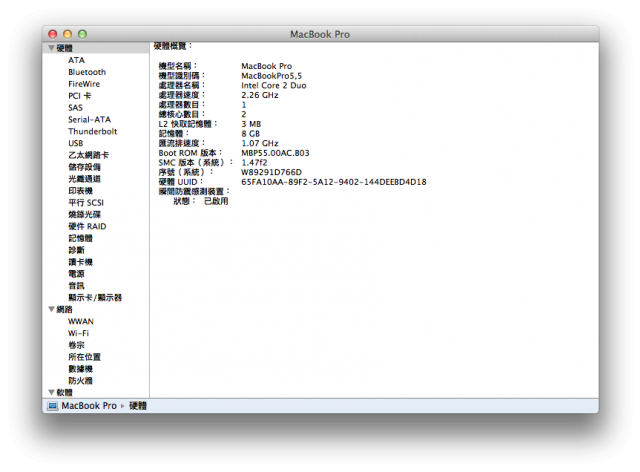Select ATA in the sidebar
The width and height of the screenshot is (640, 472).
click(76, 60)
